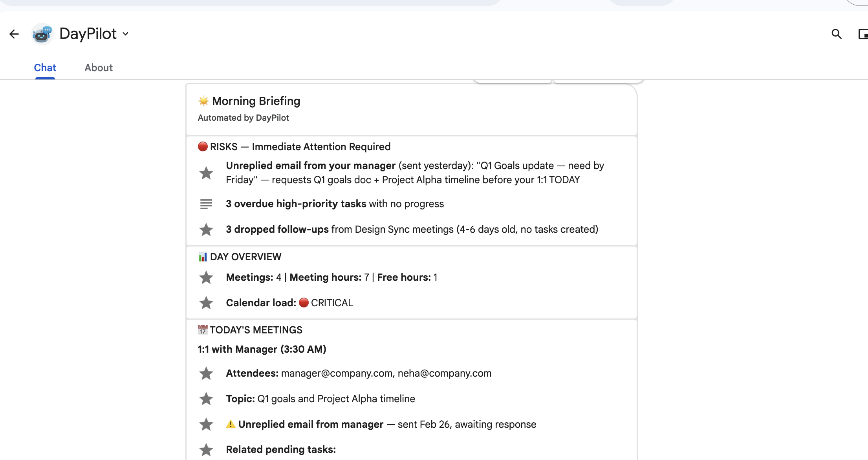Click star icon beside Topic line
The image size is (868, 460).
click(206, 399)
